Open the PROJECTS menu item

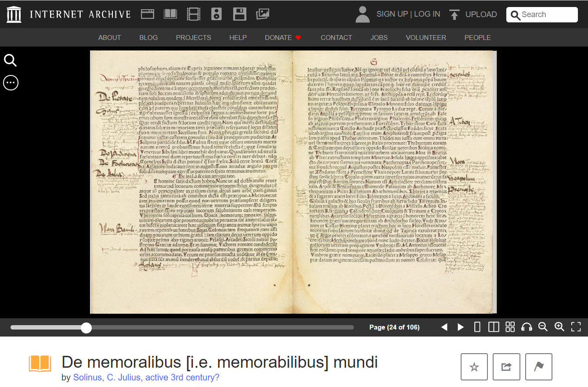pyautogui.click(x=194, y=38)
